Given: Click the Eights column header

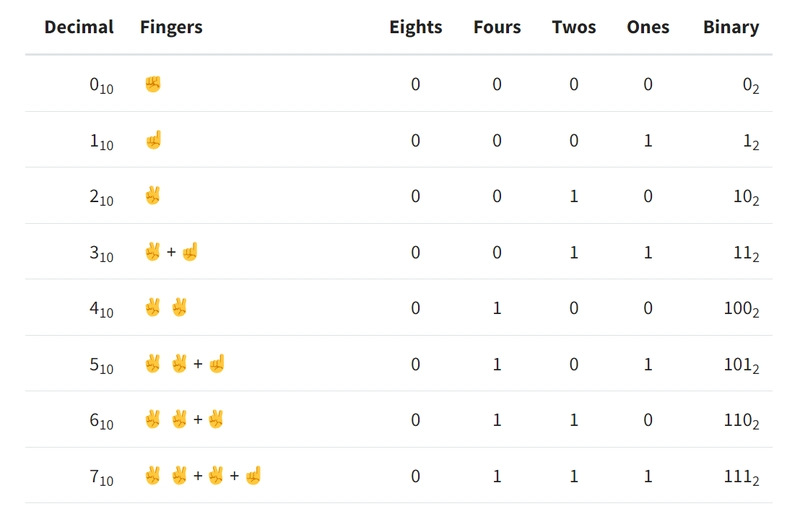Looking at the screenshot, I should click(416, 27).
